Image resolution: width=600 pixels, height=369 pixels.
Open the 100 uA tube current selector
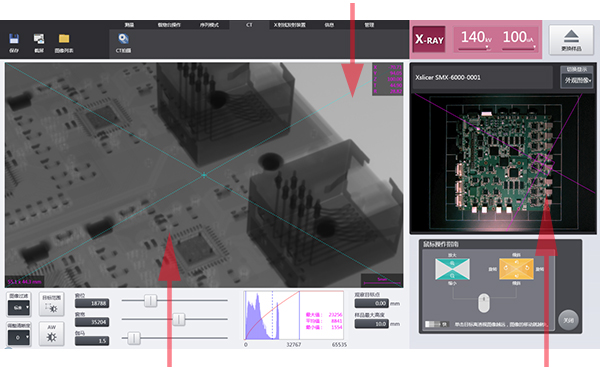point(518,39)
